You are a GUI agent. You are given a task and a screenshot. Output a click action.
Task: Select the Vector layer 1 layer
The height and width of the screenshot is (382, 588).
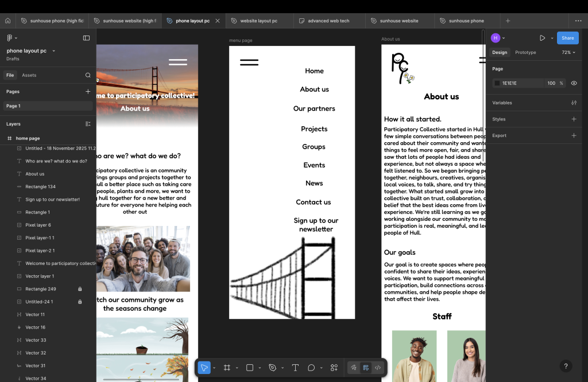[40, 276]
